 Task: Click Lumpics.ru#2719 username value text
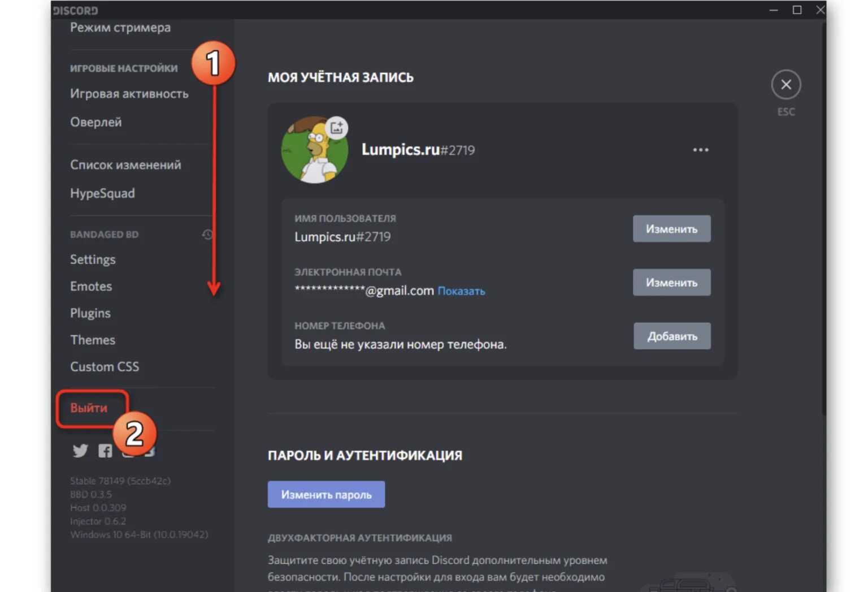[342, 237]
